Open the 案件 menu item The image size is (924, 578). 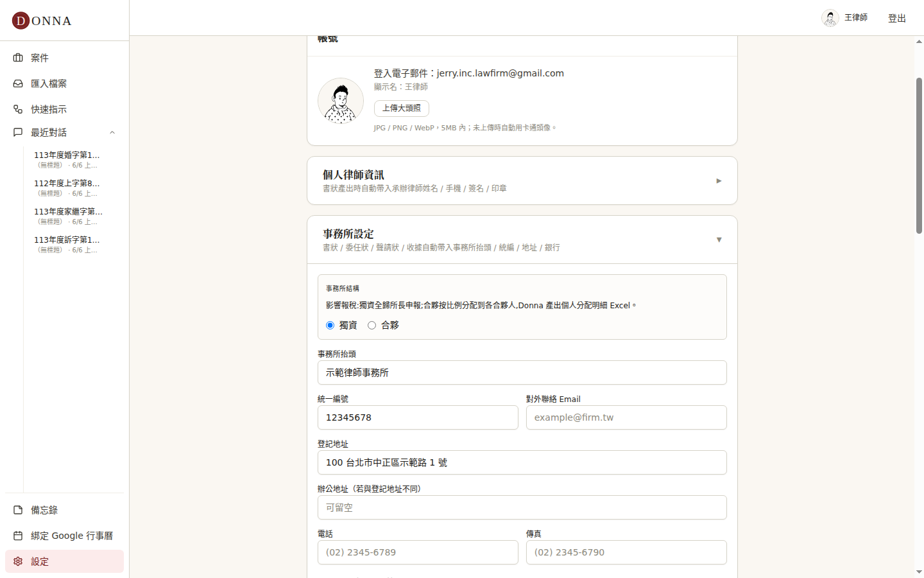64,58
